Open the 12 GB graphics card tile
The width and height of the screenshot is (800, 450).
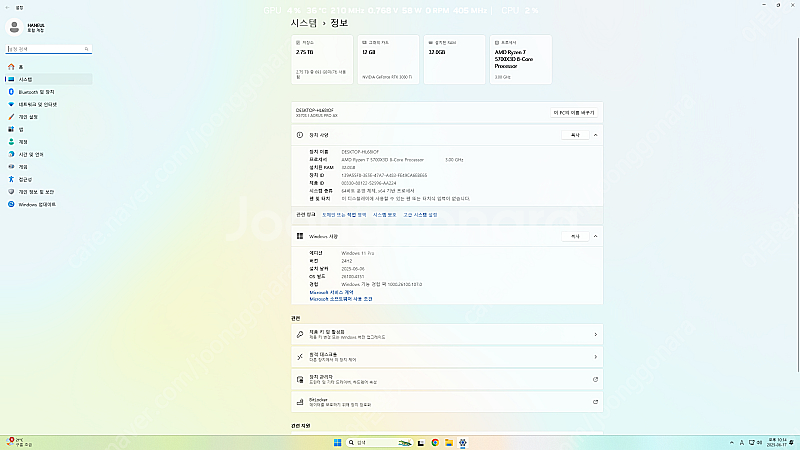coord(388,59)
